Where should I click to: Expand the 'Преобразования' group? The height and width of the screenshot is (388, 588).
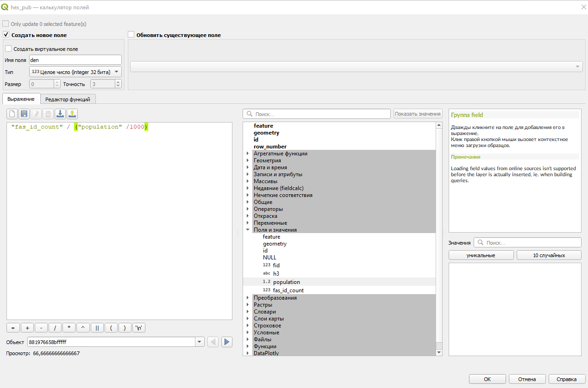pos(248,298)
